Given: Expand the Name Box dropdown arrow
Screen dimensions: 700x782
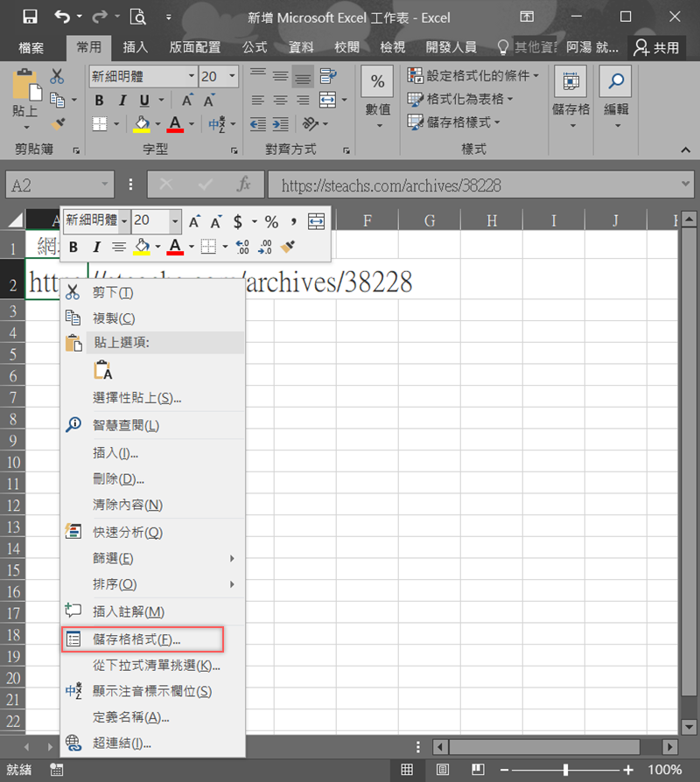Looking at the screenshot, I should tap(105, 185).
